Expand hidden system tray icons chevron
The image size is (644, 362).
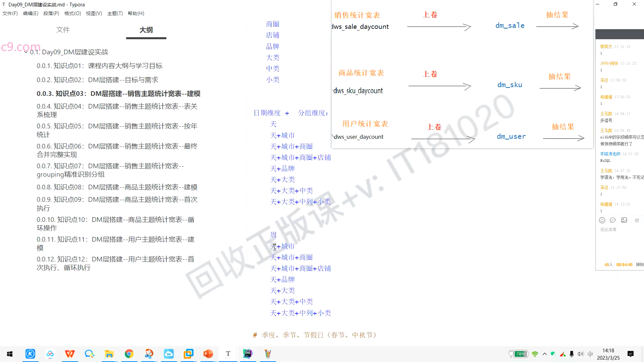coord(545,354)
